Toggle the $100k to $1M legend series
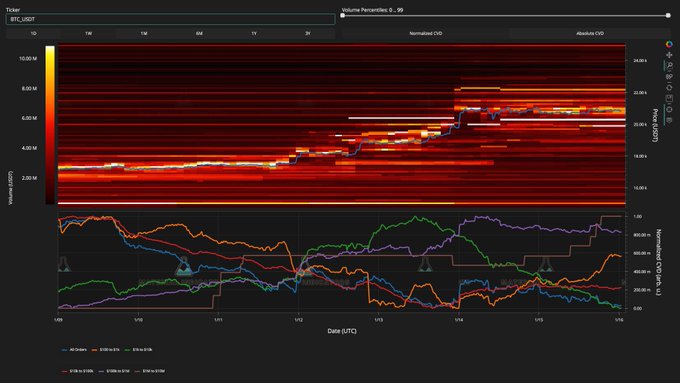Viewport: 680px width, 383px height. click(x=114, y=371)
